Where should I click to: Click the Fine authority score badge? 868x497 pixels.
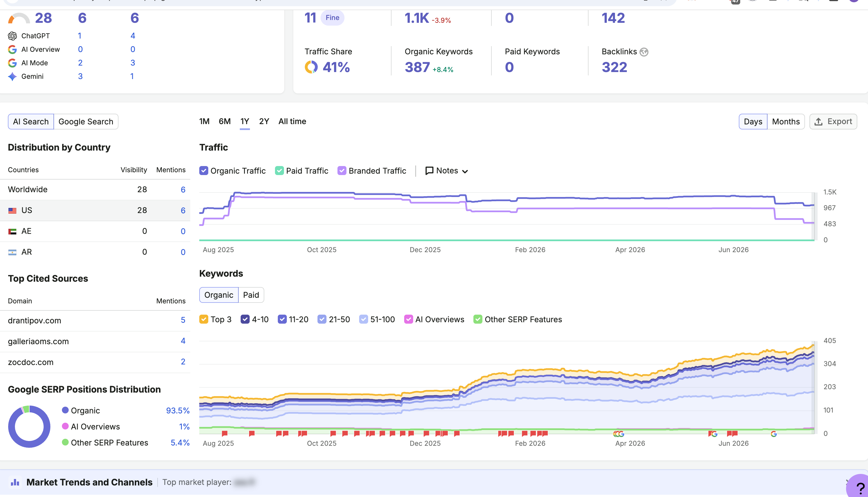pyautogui.click(x=332, y=18)
